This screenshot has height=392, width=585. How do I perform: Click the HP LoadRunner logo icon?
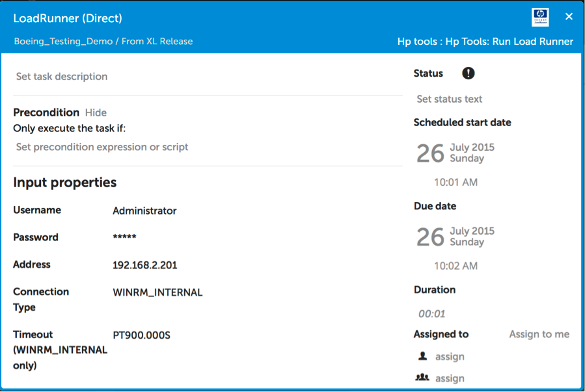tap(540, 17)
